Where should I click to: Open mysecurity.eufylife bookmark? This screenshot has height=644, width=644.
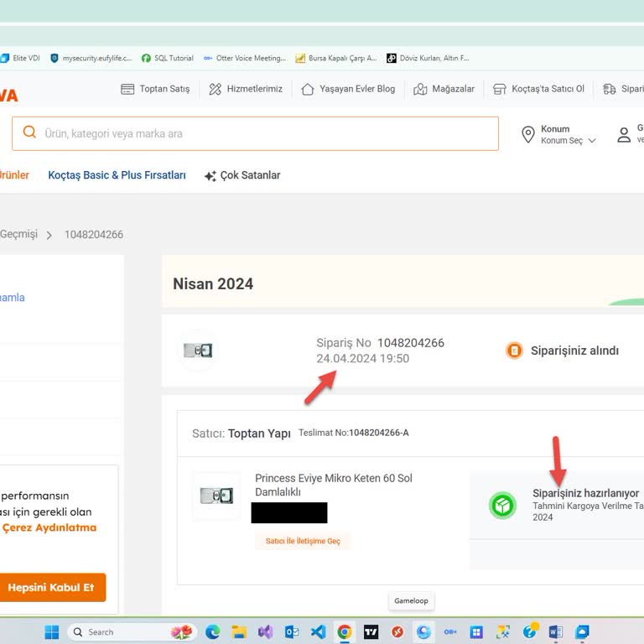point(91,58)
